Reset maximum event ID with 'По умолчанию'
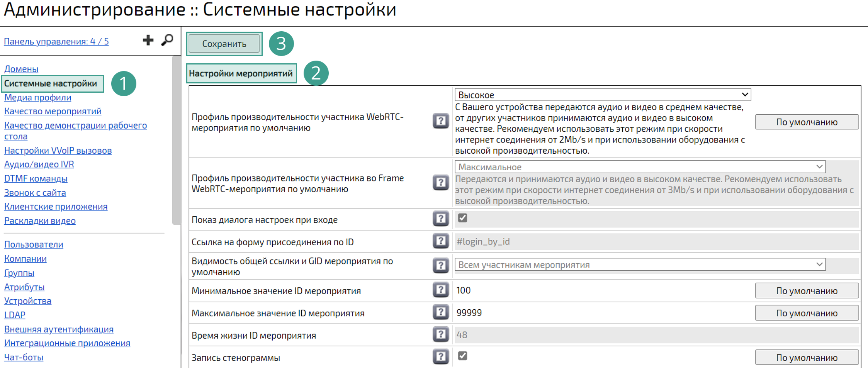Screen dimensions: 868x368 807,313
